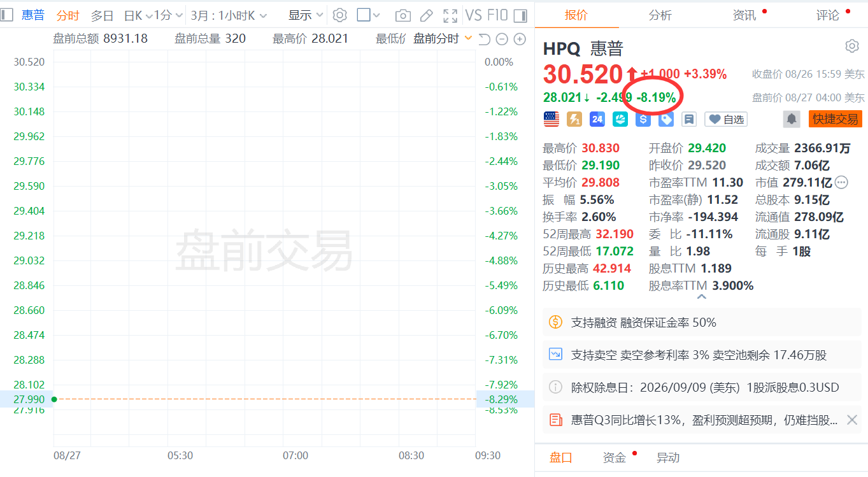Screen dimensions: 868x477
Task: Select the pencil drawing tool
Action: pos(426,15)
